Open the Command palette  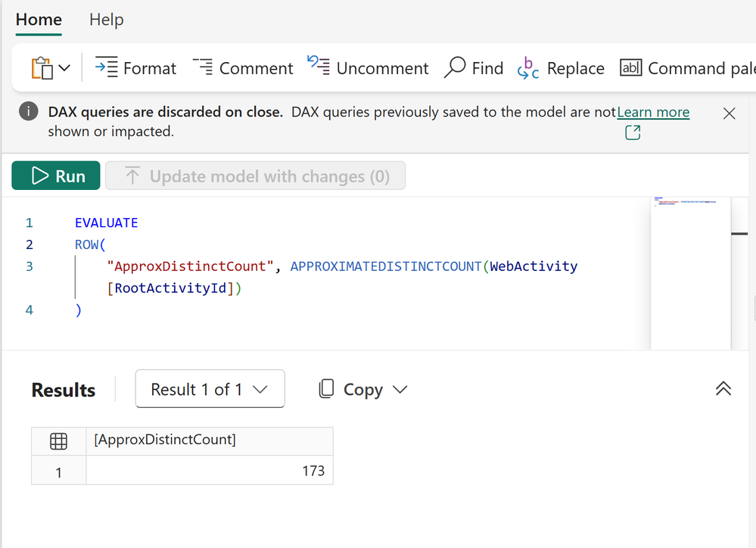click(687, 68)
